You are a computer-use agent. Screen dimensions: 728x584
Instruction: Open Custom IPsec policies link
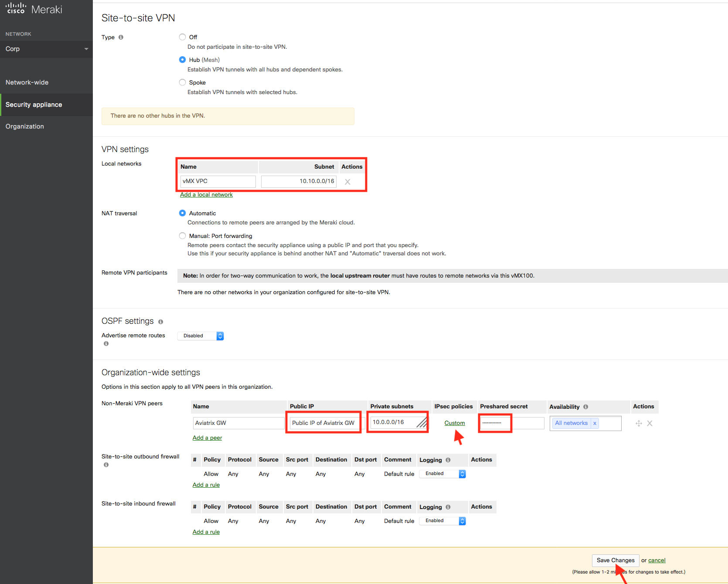tap(454, 423)
